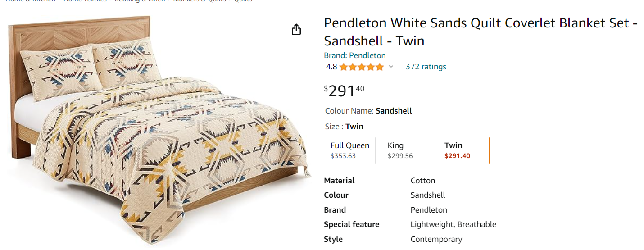Image resolution: width=644 pixels, height=250 pixels.
Task: Open the 372 ratings link
Action: click(x=426, y=67)
